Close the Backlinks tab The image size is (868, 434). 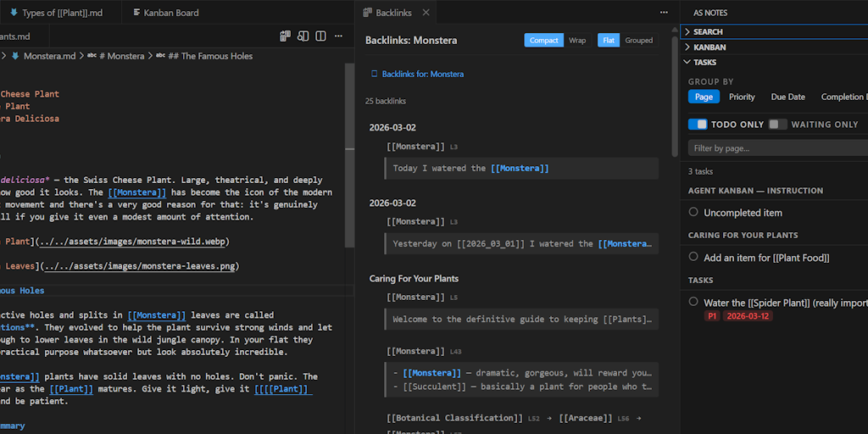click(x=426, y=12)
